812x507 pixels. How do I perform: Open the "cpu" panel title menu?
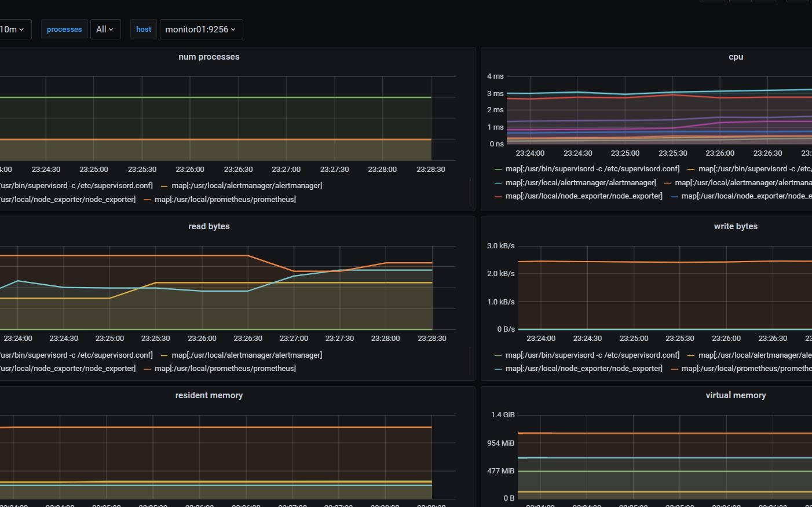pyautogui.click(x=736, y=57)
